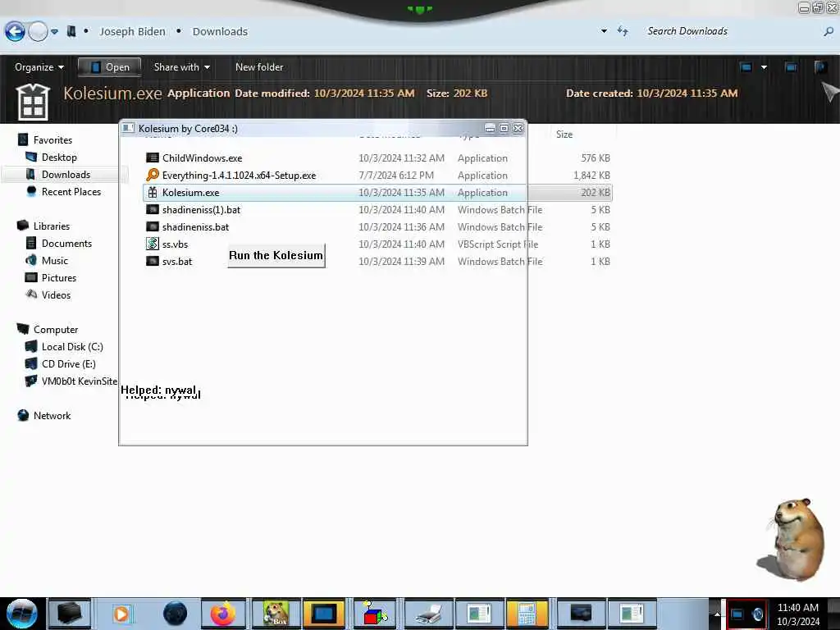Open the Music library
840x630 pixels.
pos(55,261)
